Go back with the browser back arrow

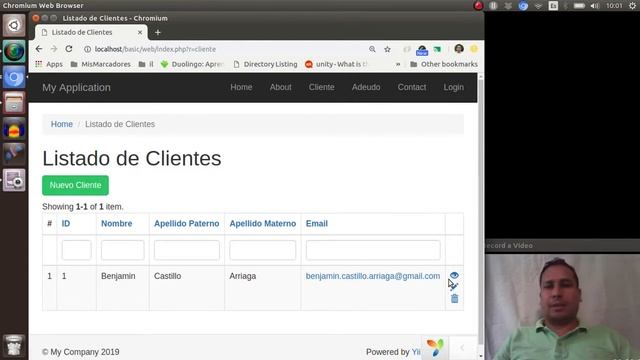[39, 49]
